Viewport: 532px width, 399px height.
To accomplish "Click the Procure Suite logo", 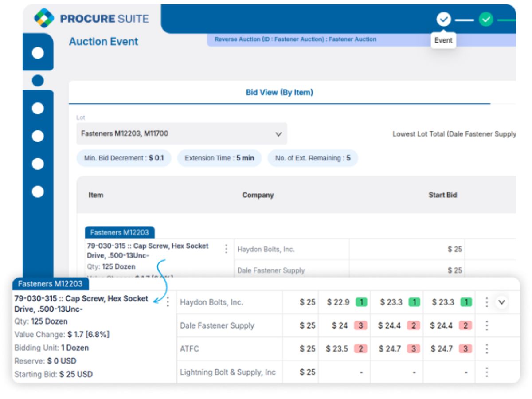I will coord(92,19).
